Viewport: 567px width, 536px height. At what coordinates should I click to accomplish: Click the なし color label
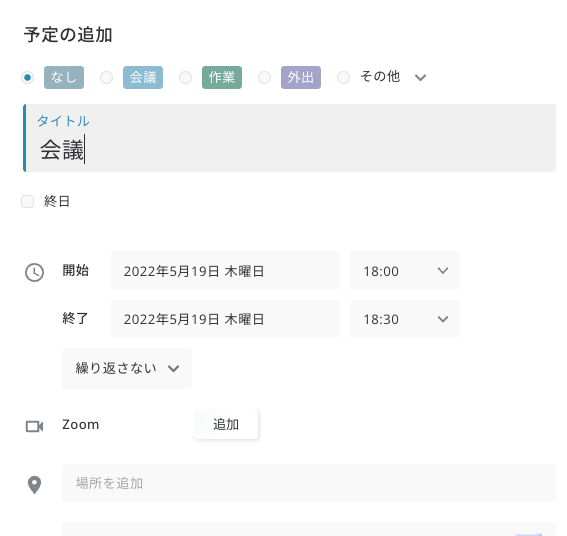point(64,77)
